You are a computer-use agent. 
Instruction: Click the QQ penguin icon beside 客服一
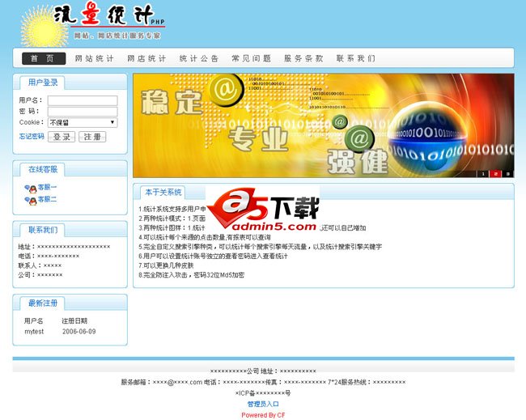tap(31, 189)
